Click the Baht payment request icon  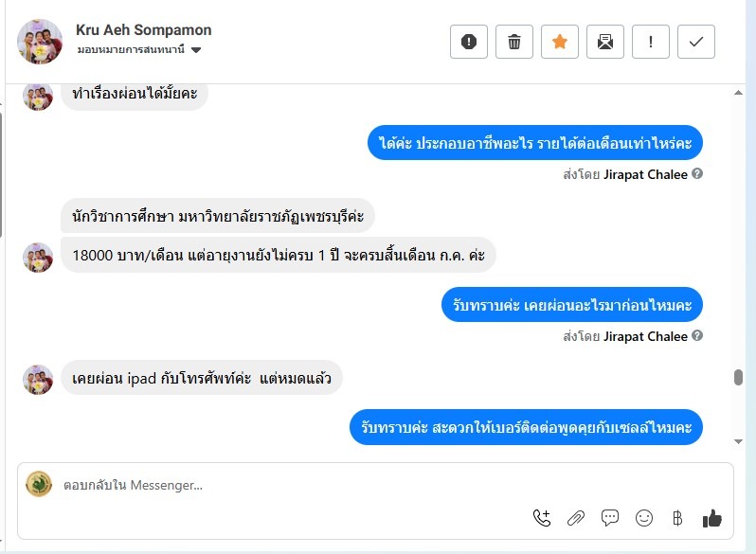tap(677, 518)
